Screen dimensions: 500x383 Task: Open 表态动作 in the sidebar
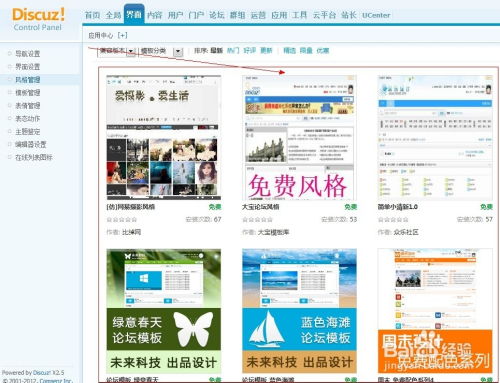(x=28, y=119)
